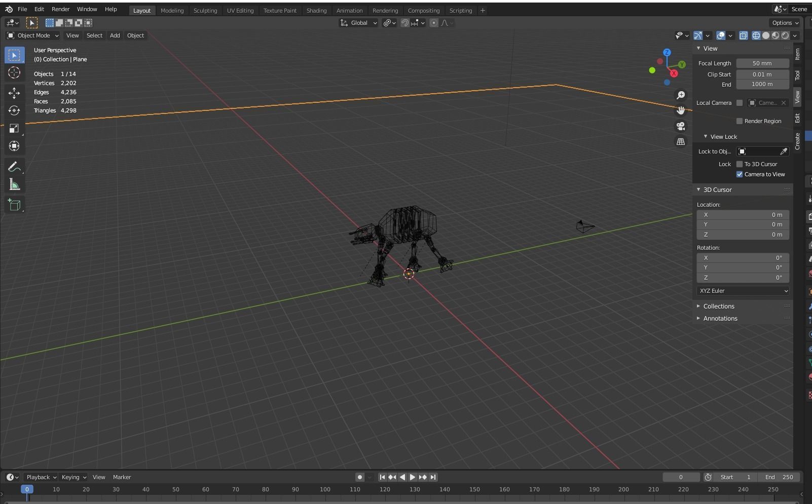Click the eyedropper in Lock to Object
Image resolution: width=812 pixels, height=504 pixels.
coord(784,151)
